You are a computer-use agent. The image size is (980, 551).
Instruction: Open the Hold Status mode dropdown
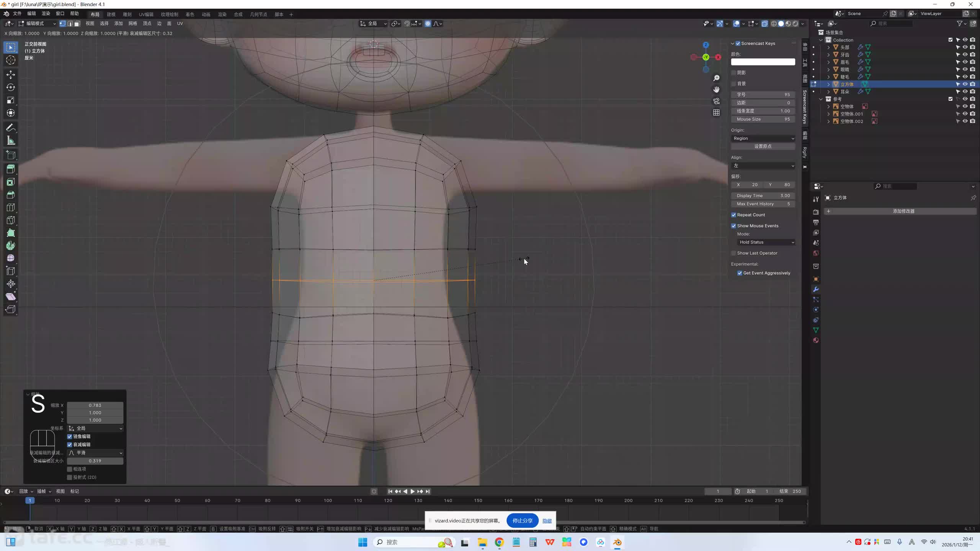[766, 242]
